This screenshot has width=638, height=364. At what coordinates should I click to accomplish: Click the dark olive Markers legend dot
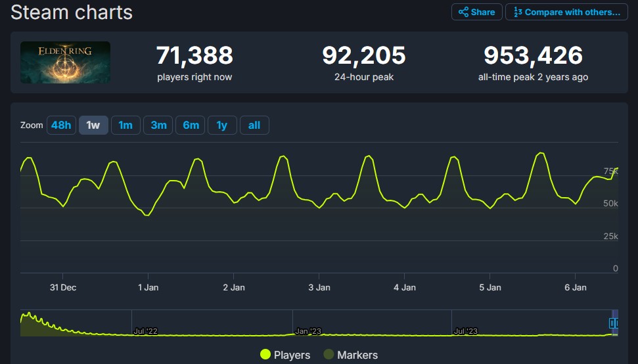point(329,355)
